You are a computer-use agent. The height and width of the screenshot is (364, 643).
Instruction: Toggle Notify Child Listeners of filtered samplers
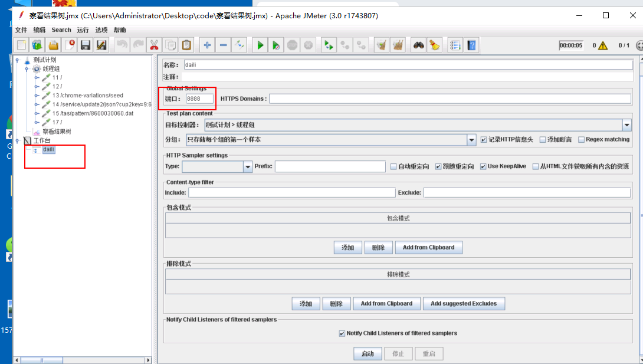pos(342,334)
